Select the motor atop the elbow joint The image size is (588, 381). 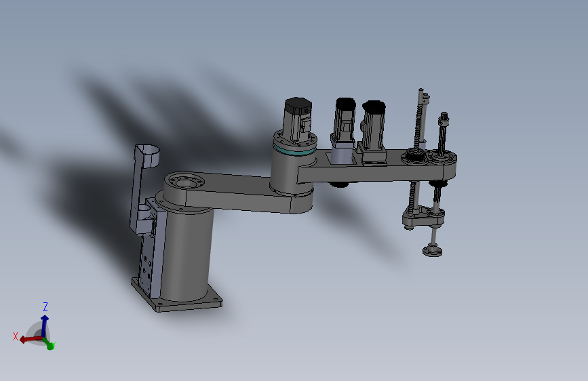click(x=298, y=119)
